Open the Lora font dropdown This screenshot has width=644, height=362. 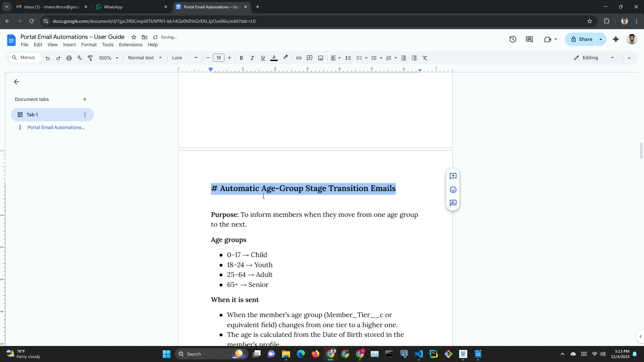click(184, 58)
